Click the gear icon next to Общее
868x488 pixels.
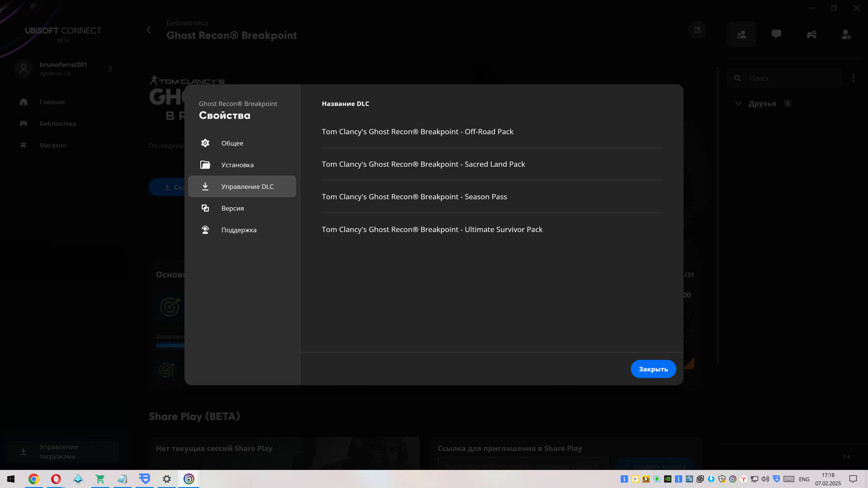click(205, 143)
